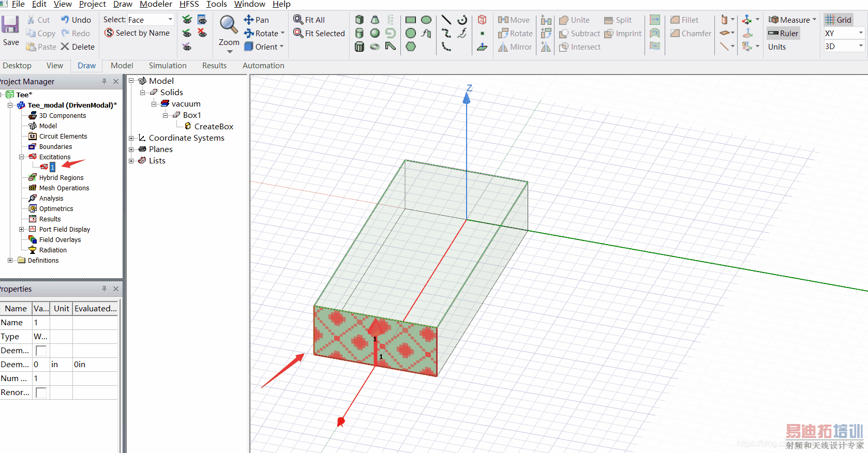Choose the regular polygon tool

click(x=411, y=47)
